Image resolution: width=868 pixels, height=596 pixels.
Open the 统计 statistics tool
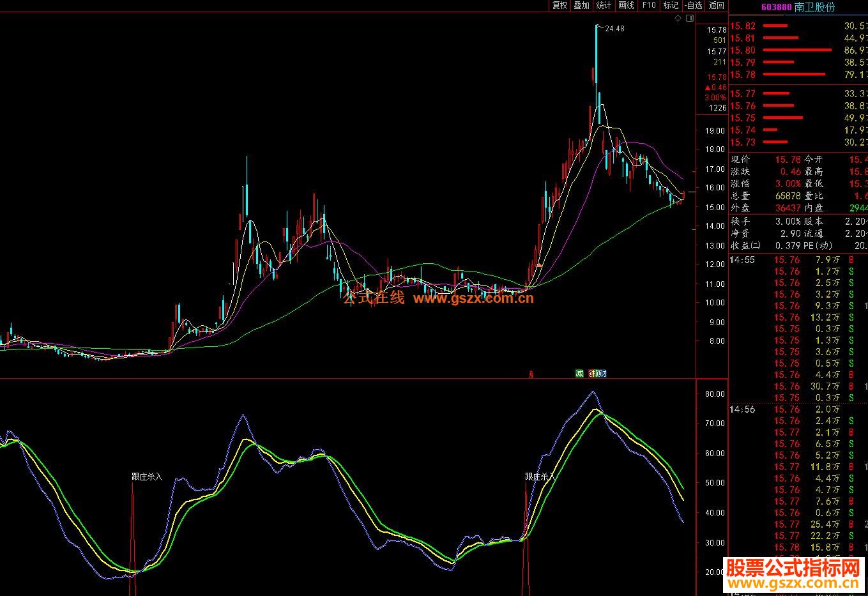pyautogui.click(x=604, y=5)
